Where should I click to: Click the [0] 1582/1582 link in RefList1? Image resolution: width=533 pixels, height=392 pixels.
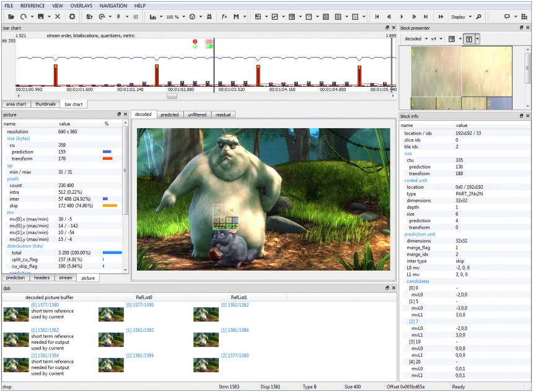coord(235,305)
